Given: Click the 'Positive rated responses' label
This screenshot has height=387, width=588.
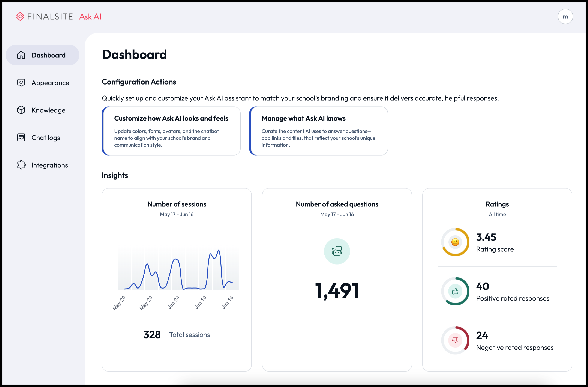Looking at the screenshot, I should tap(513, 298).
